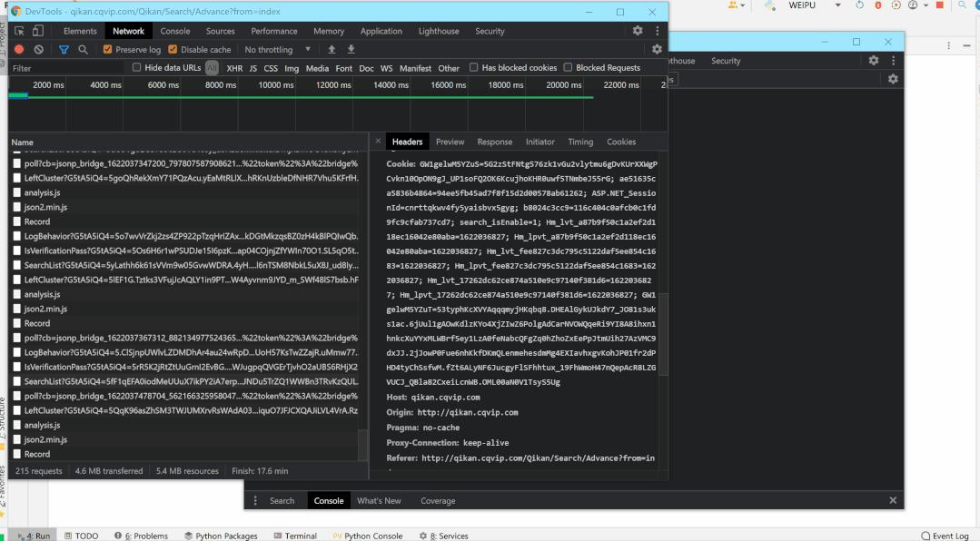Select Coverage tab in rear drawer

[438, 500]
